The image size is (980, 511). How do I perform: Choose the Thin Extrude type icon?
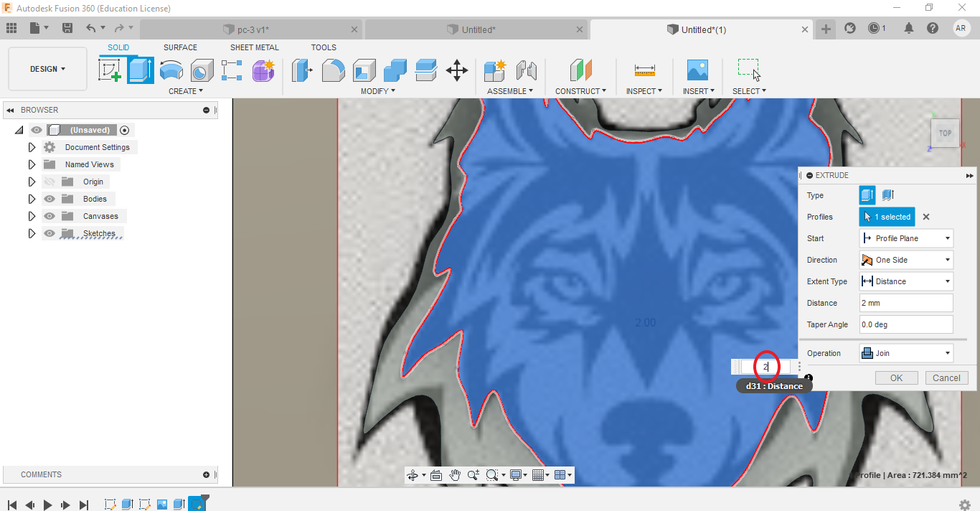pos(887,195)
